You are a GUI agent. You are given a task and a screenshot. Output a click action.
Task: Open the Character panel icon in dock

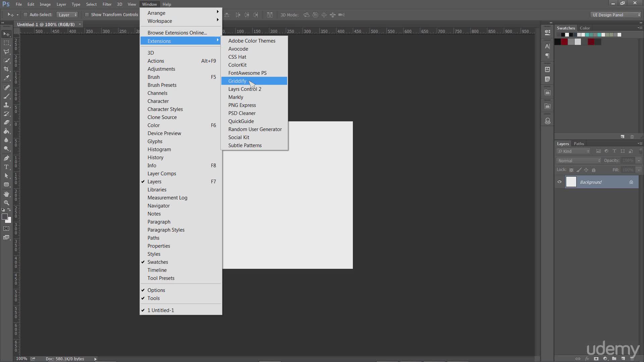(547, 46)
